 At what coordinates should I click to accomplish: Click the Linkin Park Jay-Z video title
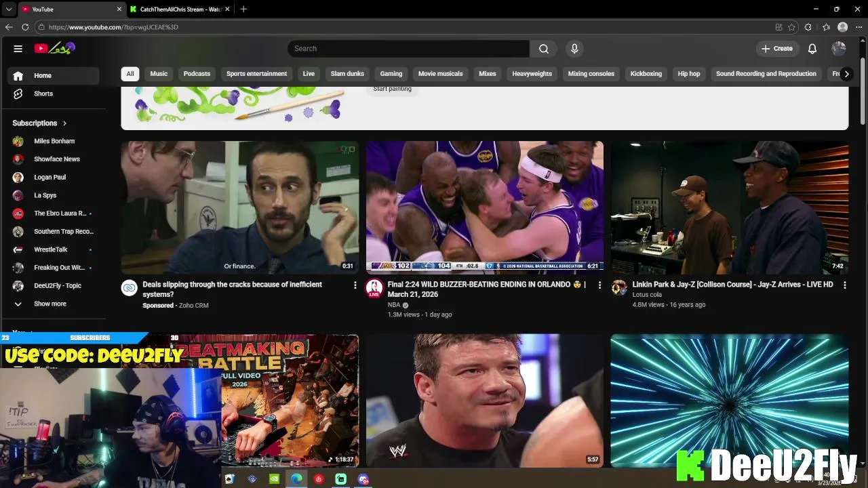click(732, 285)
